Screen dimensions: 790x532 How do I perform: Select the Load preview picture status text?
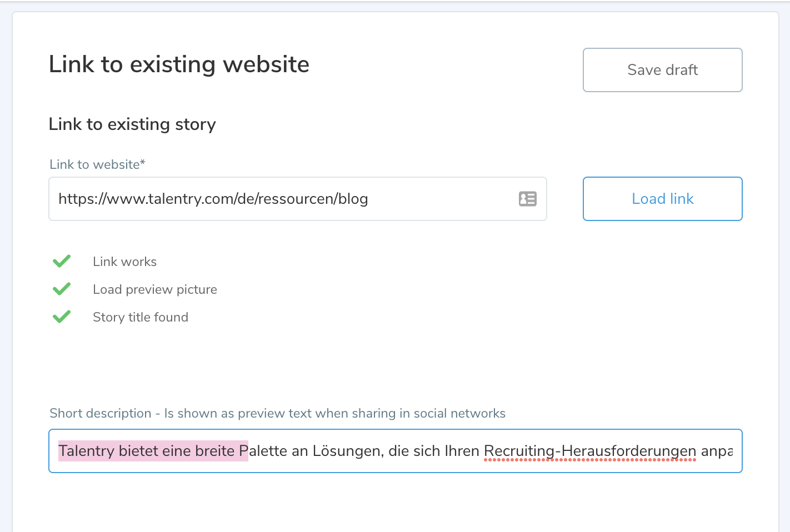pyautogui.click(x=154, y=289)
